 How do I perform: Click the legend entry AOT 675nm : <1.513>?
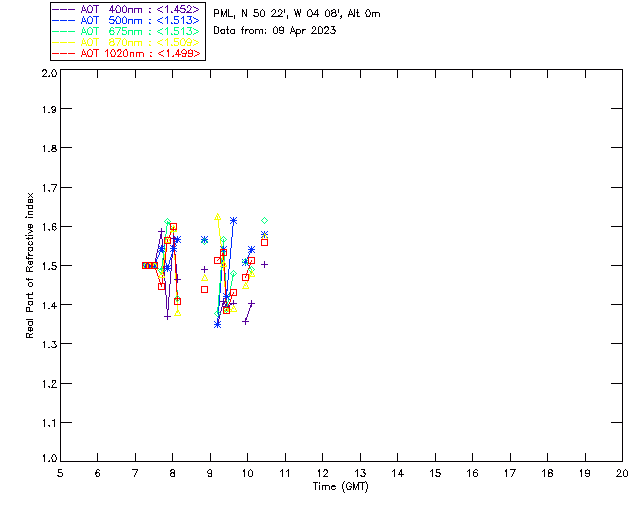[x=127, y=31]
